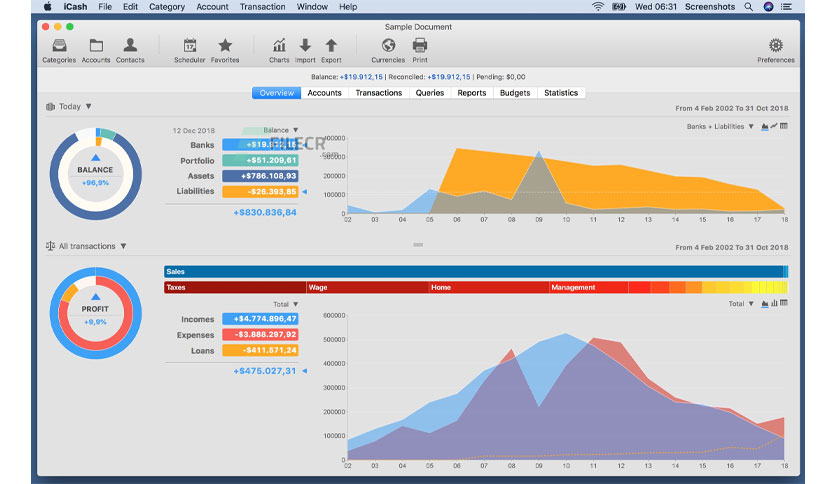Click the Wi-Fi status icon
Screen dimensions: 836x484
598,7
